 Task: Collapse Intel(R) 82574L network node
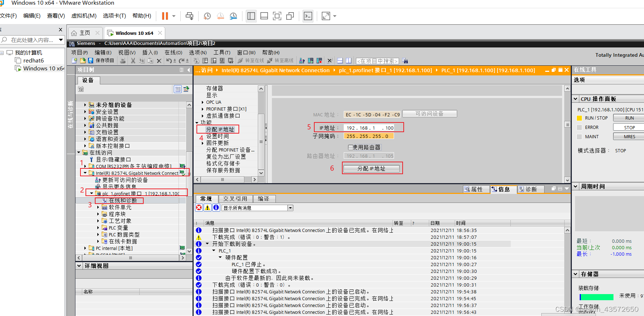click(85, 173)
